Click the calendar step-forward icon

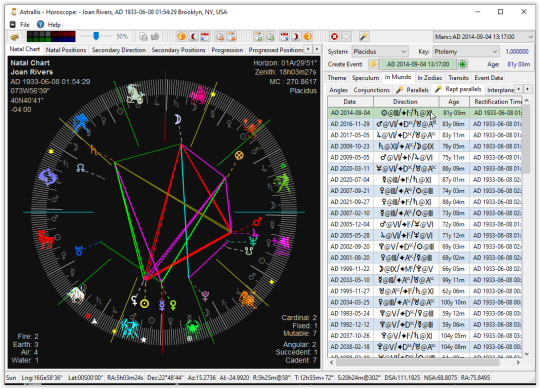[x=284, y=37]
